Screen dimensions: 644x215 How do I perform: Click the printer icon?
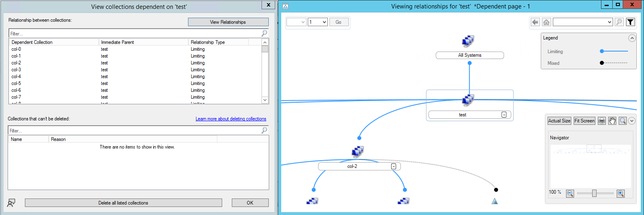[601, 121]
